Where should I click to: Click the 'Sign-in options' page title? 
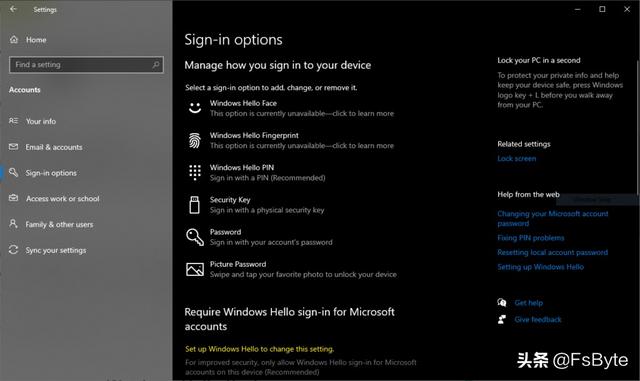pos(233,40)
